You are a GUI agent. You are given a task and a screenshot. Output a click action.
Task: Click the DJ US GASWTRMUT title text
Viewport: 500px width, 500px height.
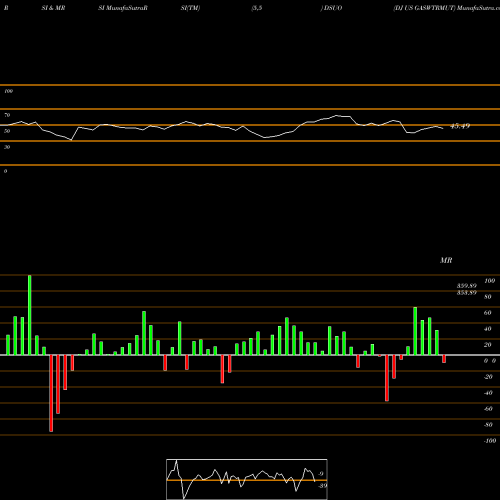pos(424,8)
